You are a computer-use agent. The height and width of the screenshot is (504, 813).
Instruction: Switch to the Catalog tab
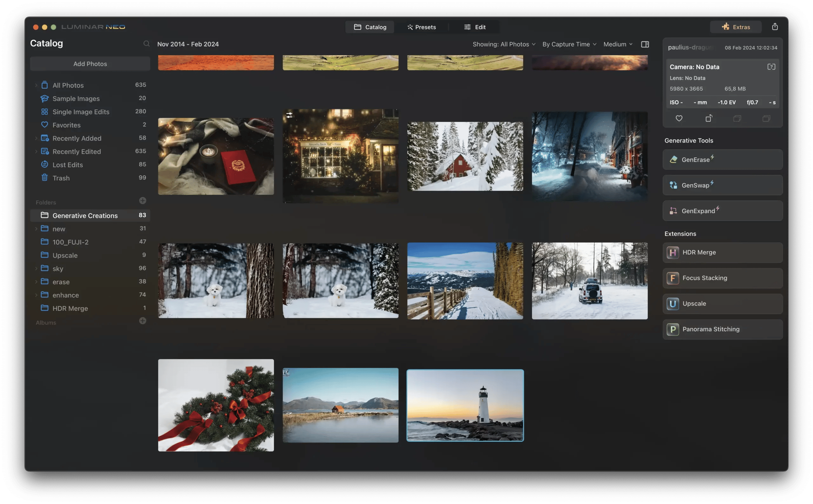click(x=370, y=27)
